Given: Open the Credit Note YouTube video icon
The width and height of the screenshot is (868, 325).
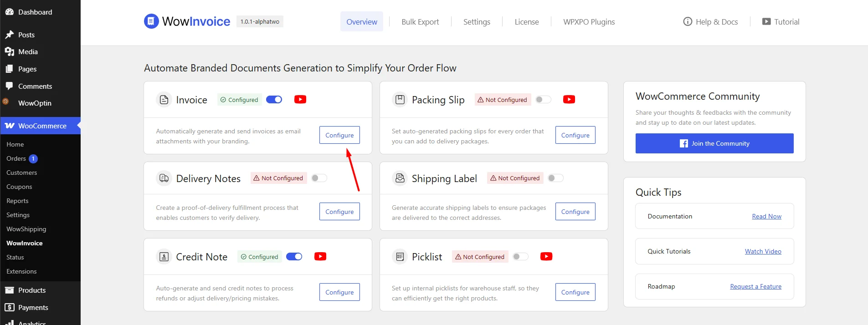Looking at the screenshot, I should point(320,256).
